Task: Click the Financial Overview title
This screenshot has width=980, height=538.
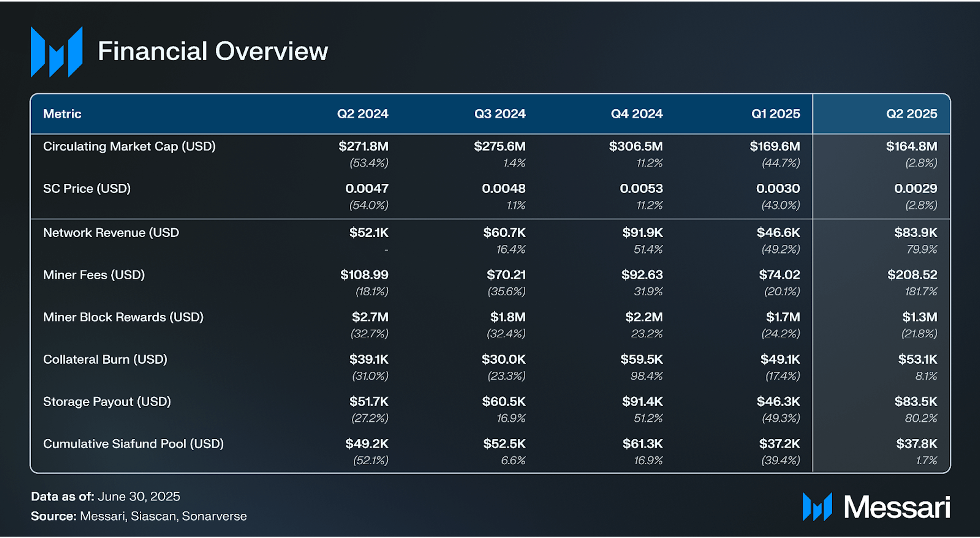Action: pos(213,51)
